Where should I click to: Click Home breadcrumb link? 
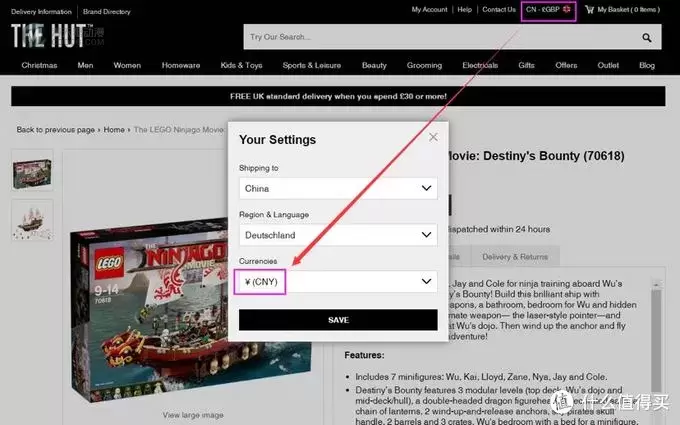114,130
